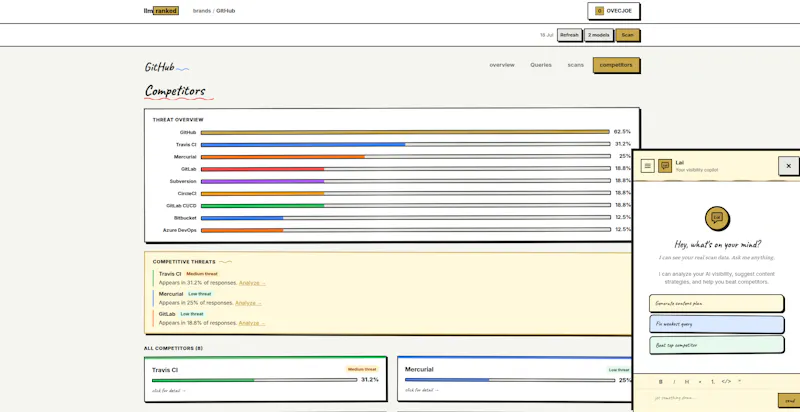Click the GitHub brand heading
The image size is (800, 412).
click(159, 67)
